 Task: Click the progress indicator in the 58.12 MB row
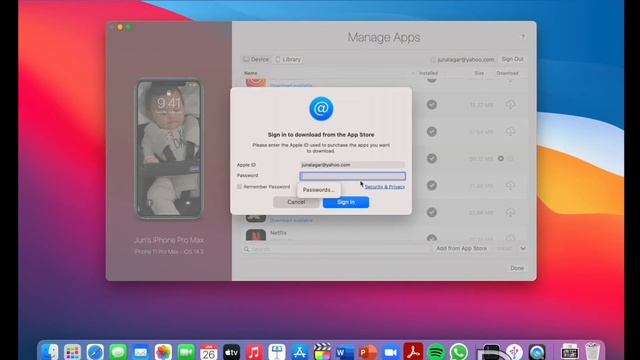[501, 158]
